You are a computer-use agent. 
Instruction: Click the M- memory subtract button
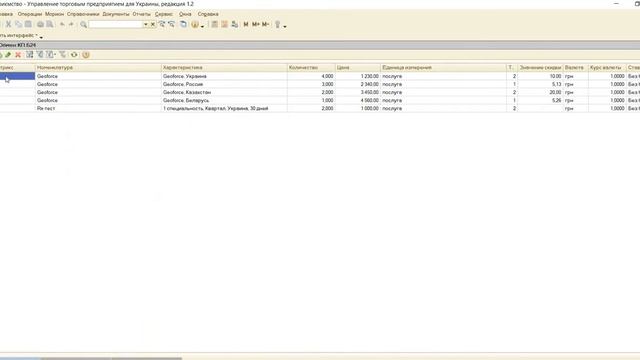(265, 24)
